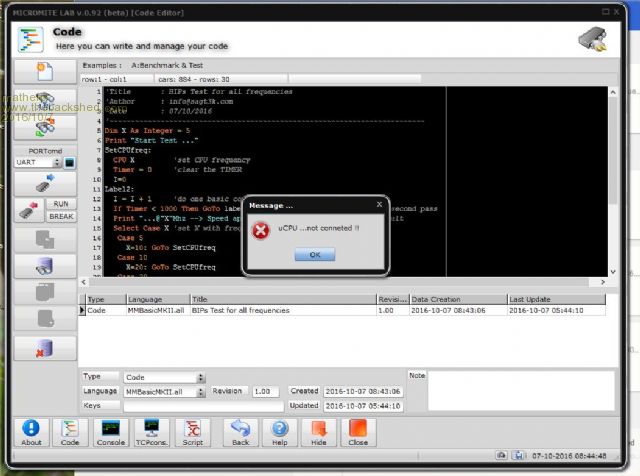This screenshot has height=476, width=640.
Task: Open the About icon in bottom toolbar
Action: [31, 432]
